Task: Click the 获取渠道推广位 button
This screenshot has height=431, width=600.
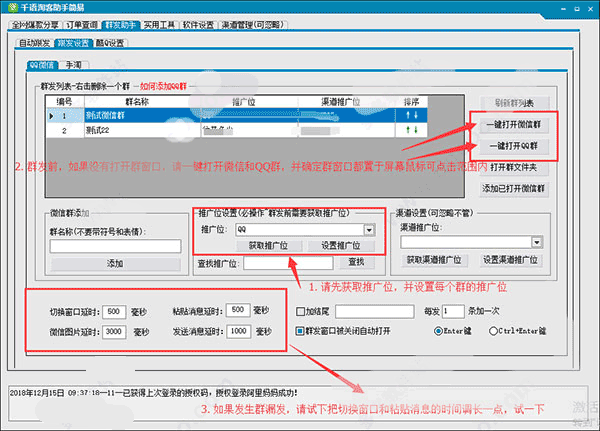Action: pyautogui.click(x=434, y=260)
